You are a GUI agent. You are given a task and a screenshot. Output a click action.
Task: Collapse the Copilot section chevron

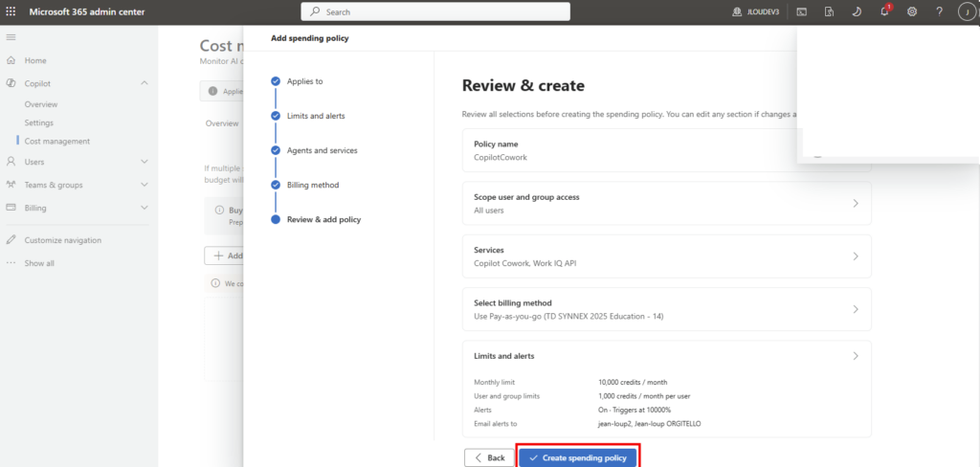(x=145, y=83)
